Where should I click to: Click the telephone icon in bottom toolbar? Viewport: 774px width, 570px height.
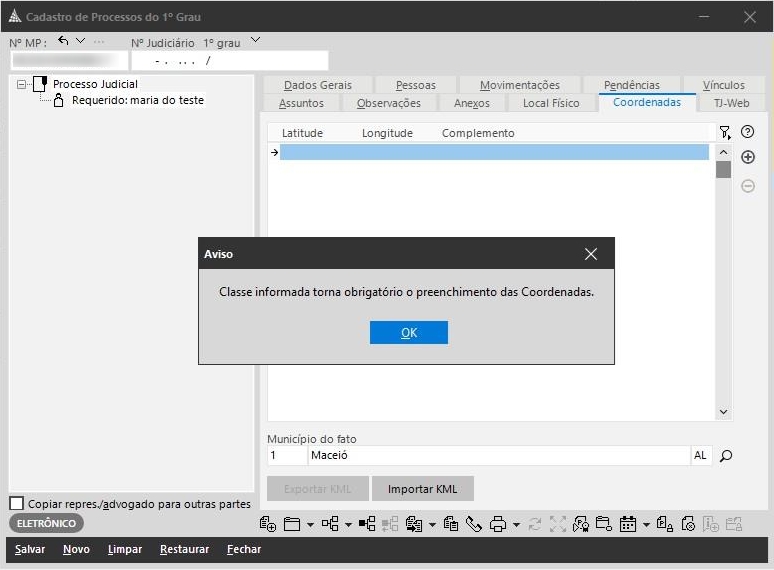tap(473, 524)
